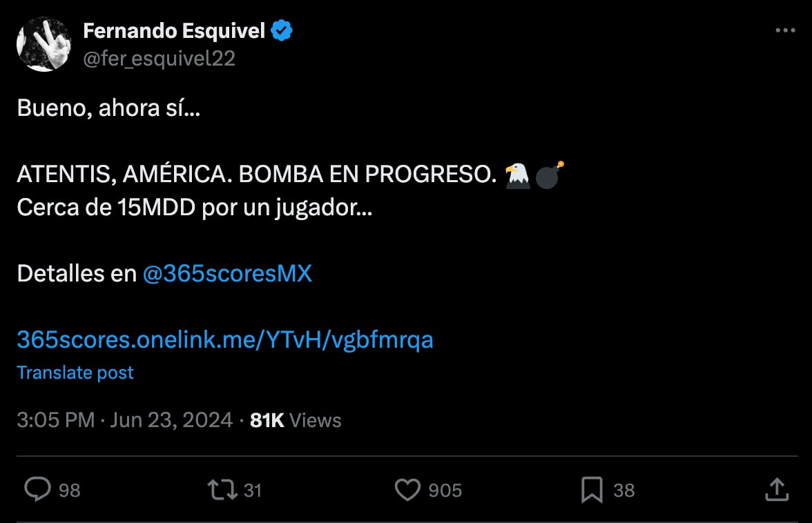Open the share upload arrow icon
Image resolution: width=812 pixels, height=523 pixels.
tap(777, 489)
